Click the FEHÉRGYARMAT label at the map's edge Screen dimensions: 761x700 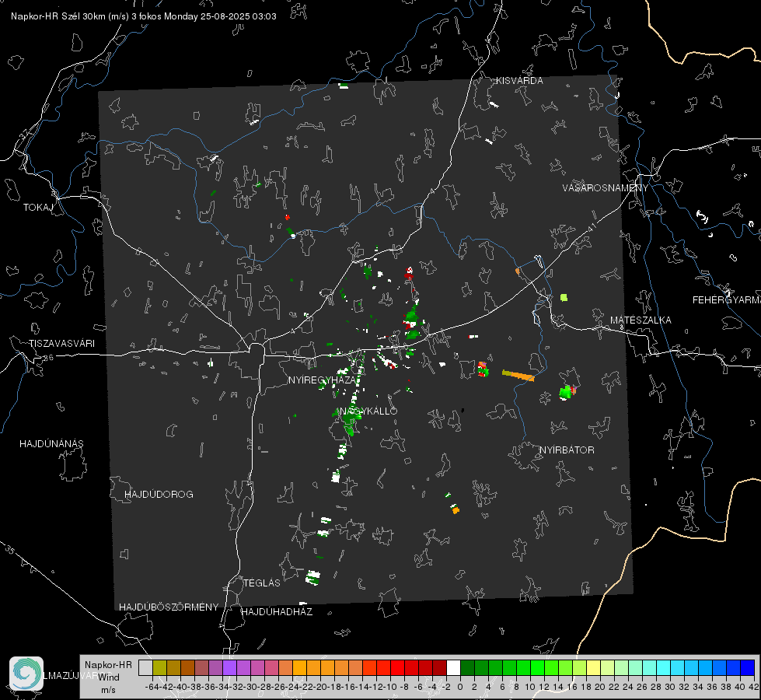coord(727,300)
